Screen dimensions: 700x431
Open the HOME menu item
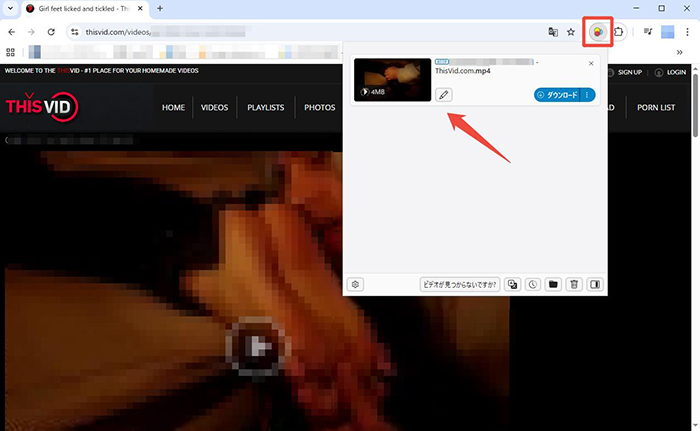tap(173, 108)
